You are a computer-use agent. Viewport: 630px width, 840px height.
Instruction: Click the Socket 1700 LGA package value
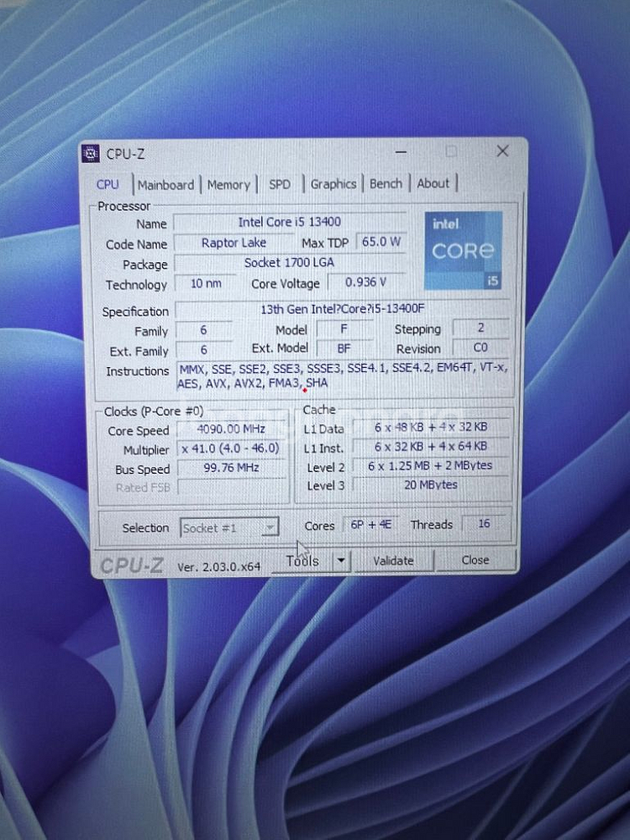[289, 262]
